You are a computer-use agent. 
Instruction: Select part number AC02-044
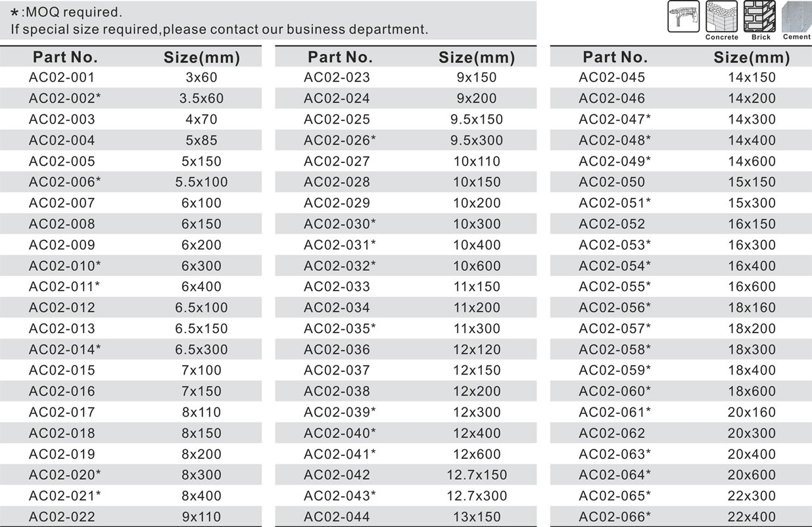[337, 516]
